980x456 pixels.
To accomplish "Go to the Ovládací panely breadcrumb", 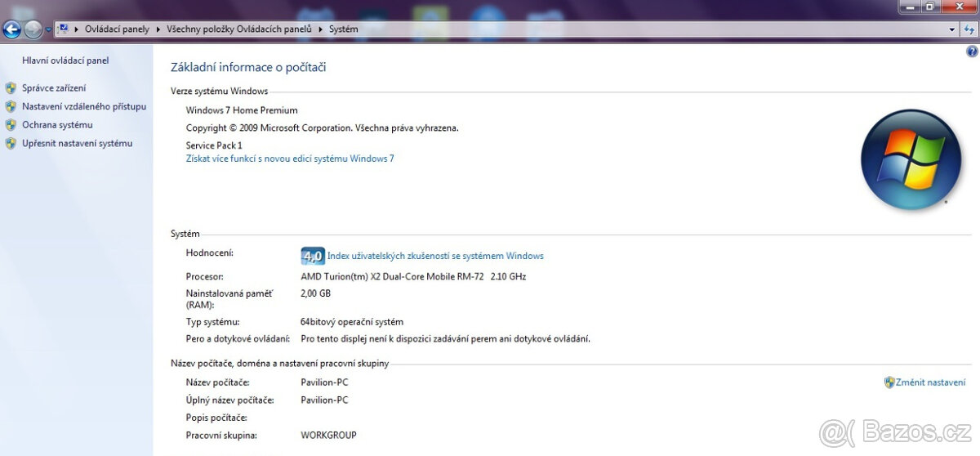I will [x=117, y=29].
